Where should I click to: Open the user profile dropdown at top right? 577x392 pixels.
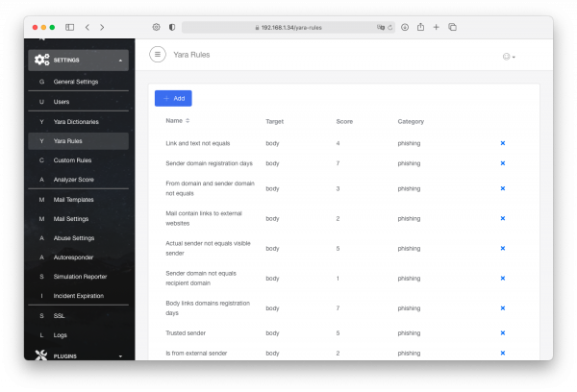509,57
